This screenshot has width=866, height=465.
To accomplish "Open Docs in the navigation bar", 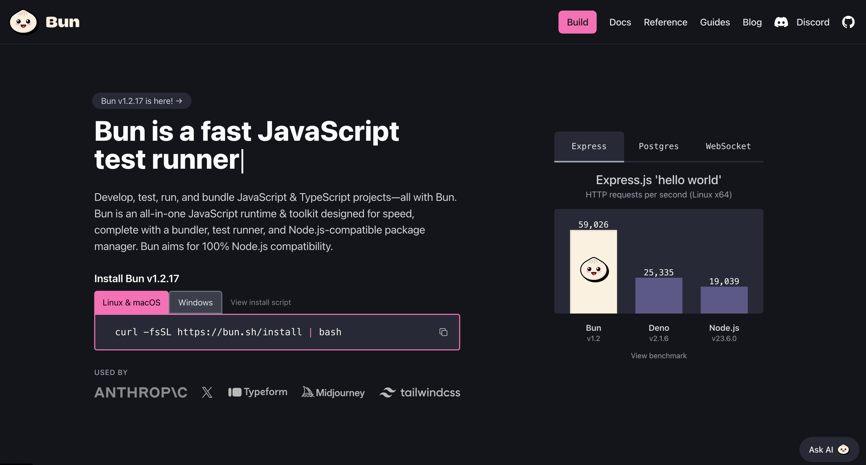I will pos(620,22).
